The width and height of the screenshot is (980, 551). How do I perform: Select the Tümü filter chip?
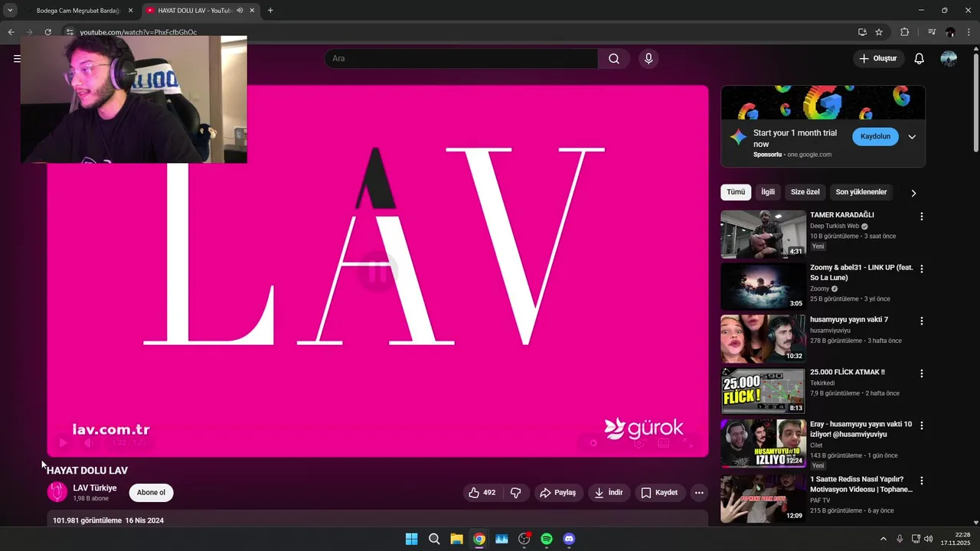coord(736,192)
